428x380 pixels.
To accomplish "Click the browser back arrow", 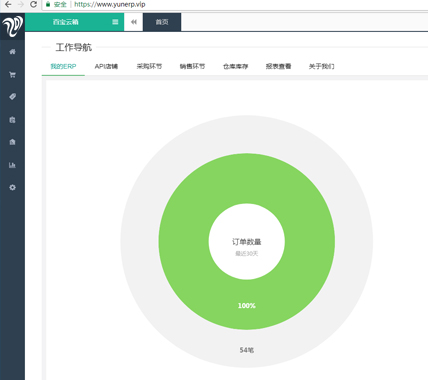I will pyautogui.click(x=8, y=4).
